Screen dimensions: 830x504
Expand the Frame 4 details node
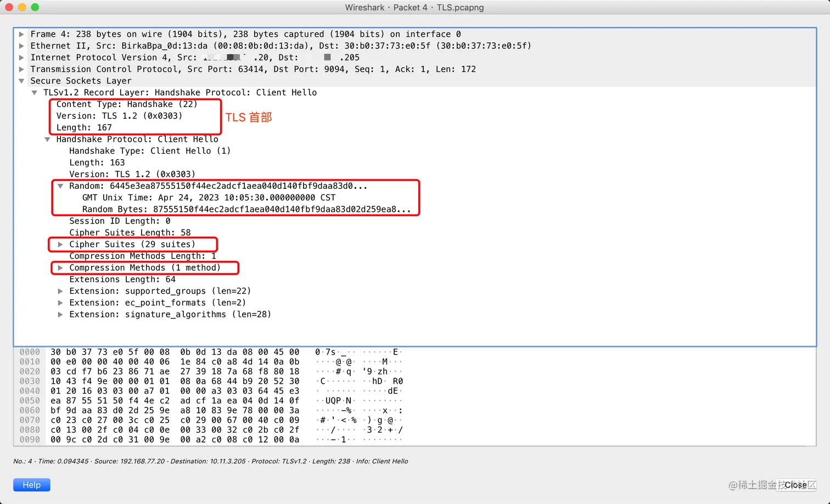(21, 34)
